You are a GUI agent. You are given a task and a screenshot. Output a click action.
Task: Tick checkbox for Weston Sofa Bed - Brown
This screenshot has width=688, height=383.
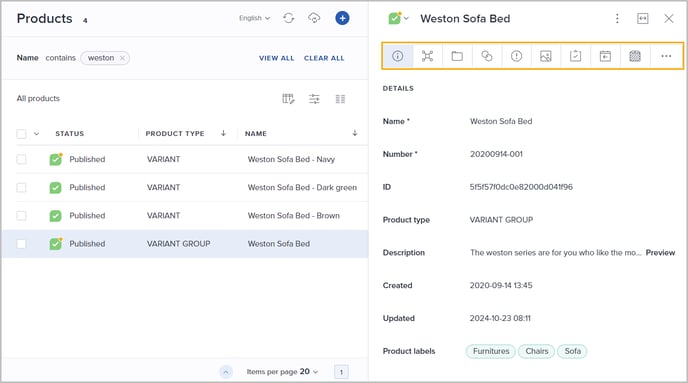[x=21, y=215]
